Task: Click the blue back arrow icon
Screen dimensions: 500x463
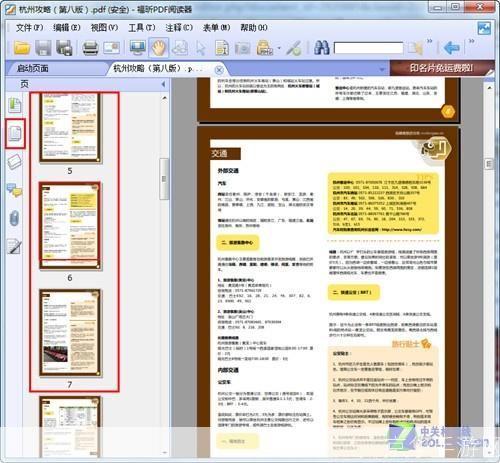Action: (452, 48)
